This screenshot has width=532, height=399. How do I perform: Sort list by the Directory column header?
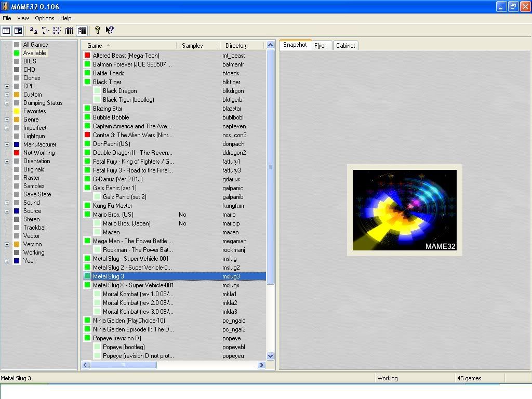pyautogui.click(x=242, y=46)
